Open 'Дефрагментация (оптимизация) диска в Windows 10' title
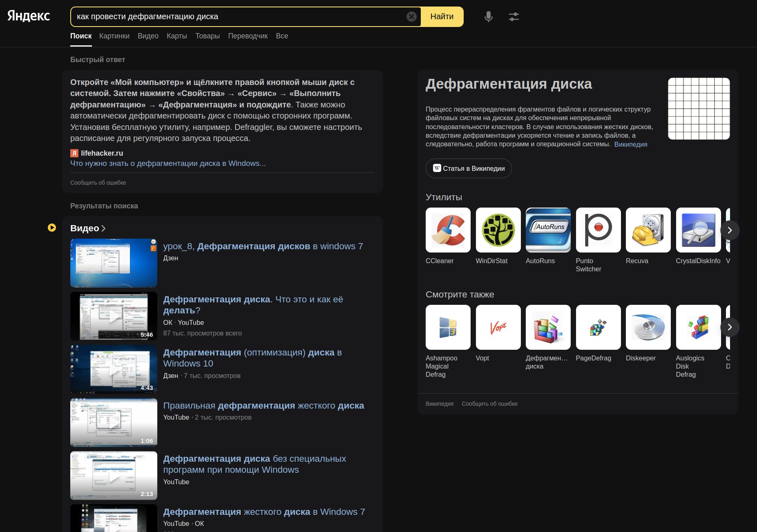This screenshot has width=757, height=532. (x=252, y=358)
